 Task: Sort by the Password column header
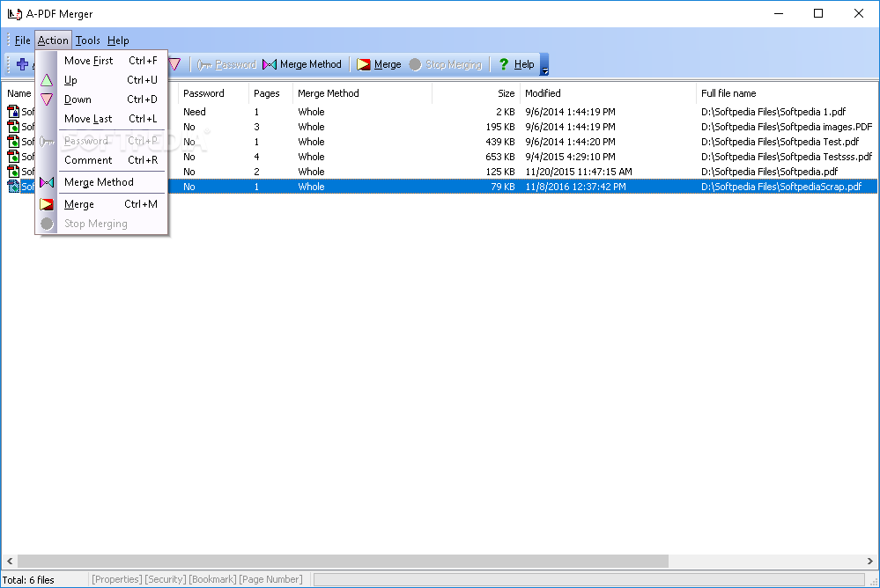213,93
